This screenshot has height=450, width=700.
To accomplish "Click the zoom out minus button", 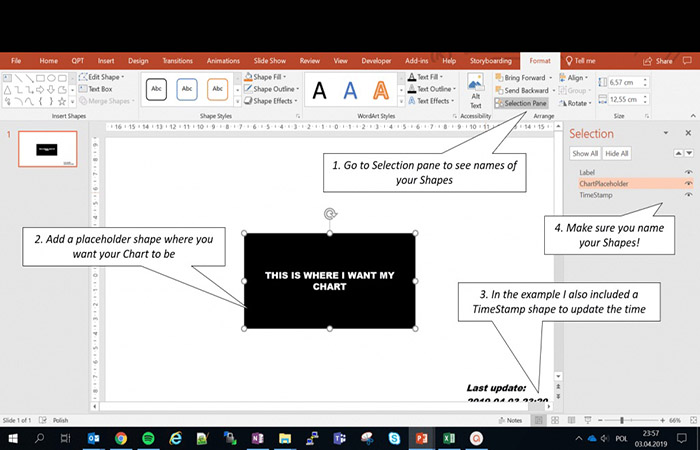I will point(600,420).
